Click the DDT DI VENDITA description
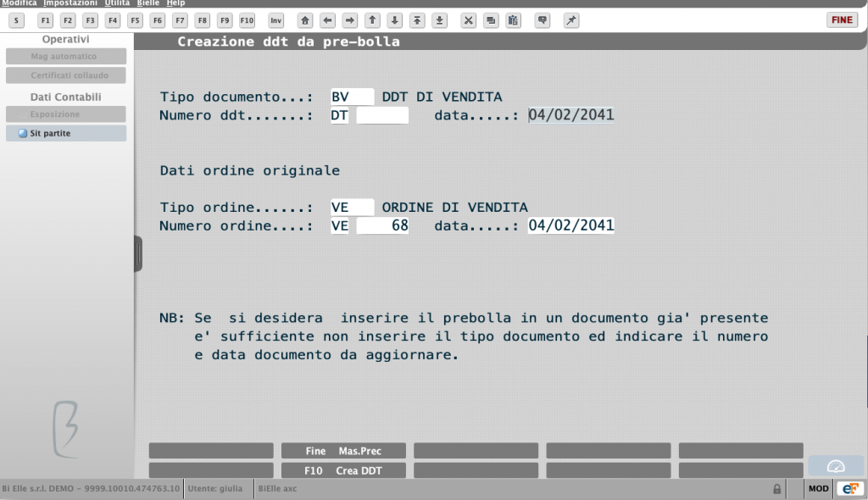 [442, 97]
